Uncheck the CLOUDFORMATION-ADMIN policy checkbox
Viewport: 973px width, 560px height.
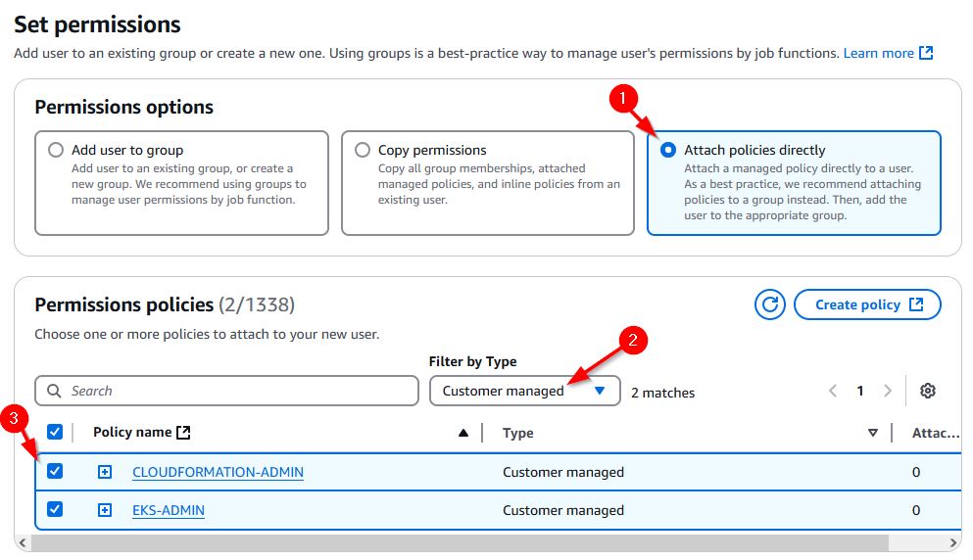tap(55, 471)
